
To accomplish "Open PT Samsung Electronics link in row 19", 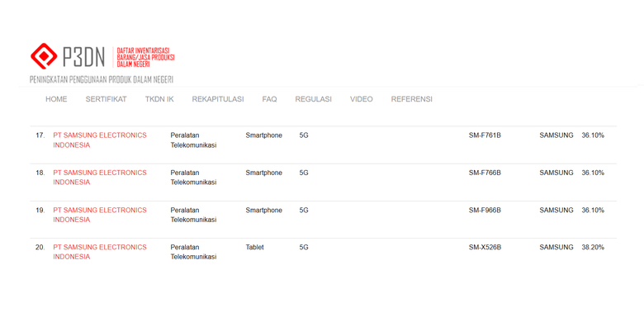I will coord(100,215).
